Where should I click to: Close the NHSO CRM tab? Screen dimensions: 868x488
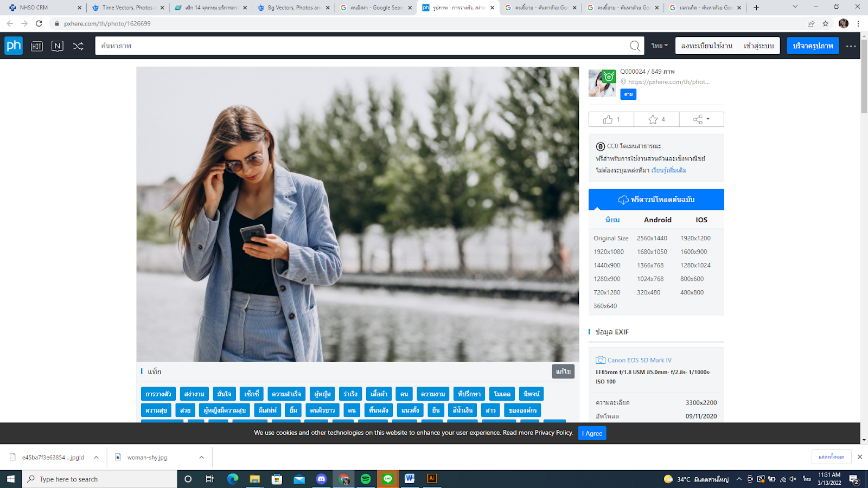79,8
